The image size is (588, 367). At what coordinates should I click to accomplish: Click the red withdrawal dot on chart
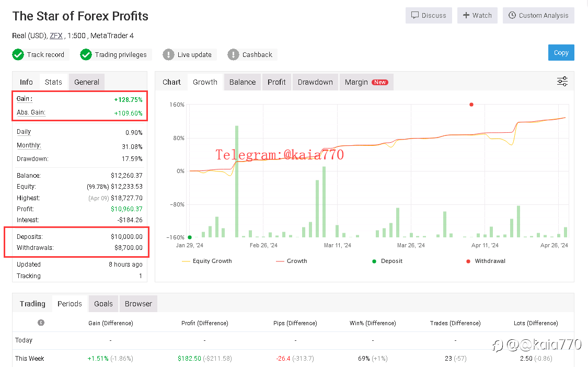[x=471, y=105]
